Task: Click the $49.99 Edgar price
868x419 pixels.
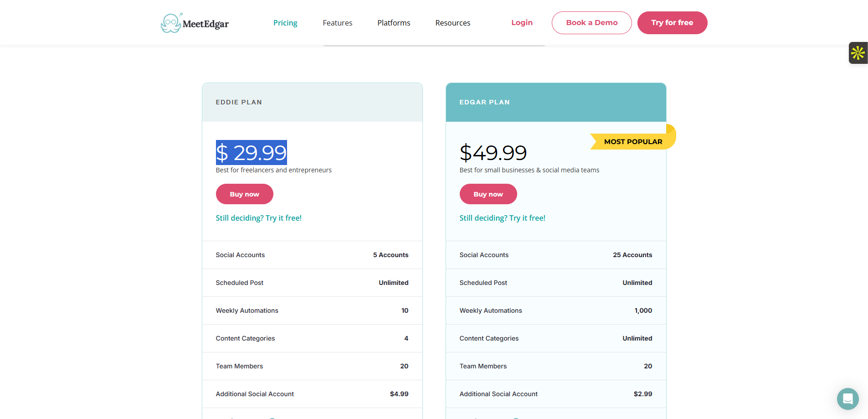Action: 493,153
